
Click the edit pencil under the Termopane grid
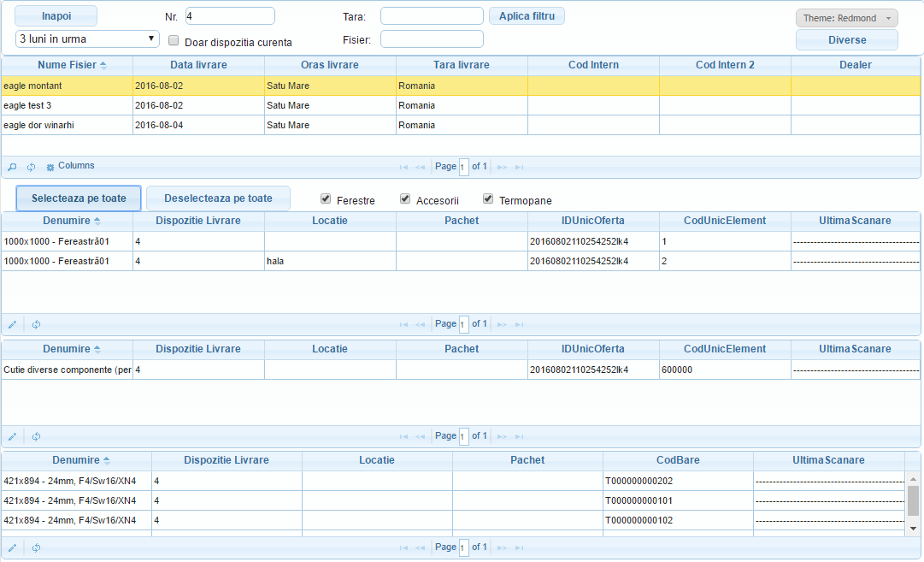coord(12,547)
